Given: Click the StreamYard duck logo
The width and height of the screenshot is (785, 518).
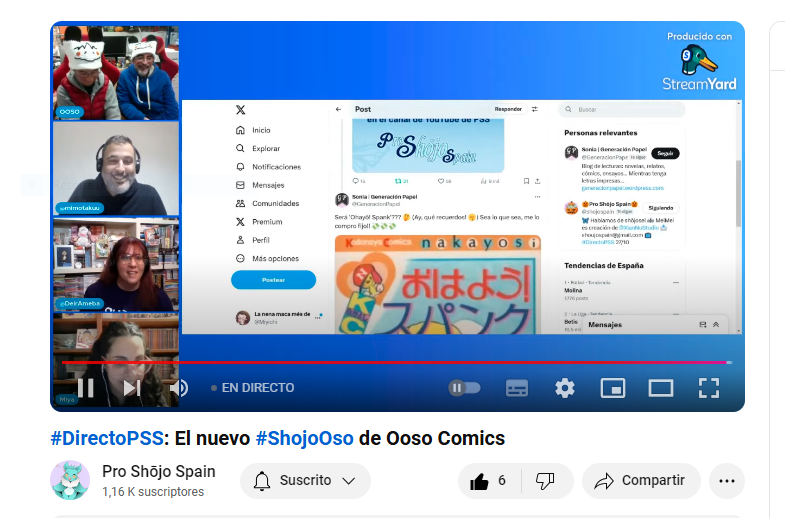Looking at the screenshot, I should (x=699, y=59).
